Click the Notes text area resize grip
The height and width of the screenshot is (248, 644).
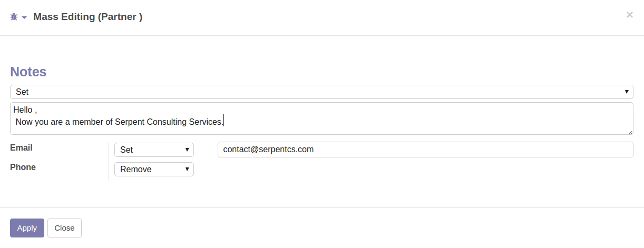(x=630, y=132)
